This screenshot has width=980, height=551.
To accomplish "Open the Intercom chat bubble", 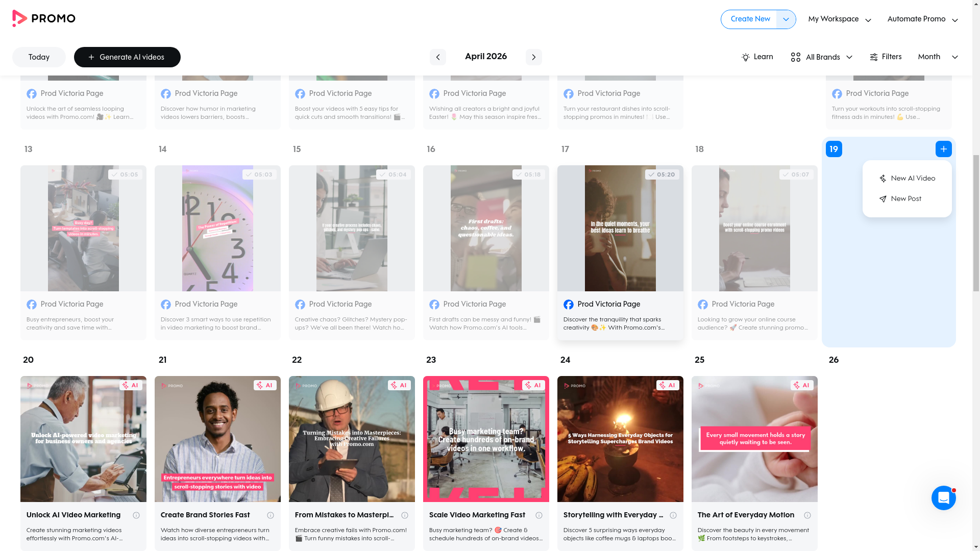I will tap(943, 498).
